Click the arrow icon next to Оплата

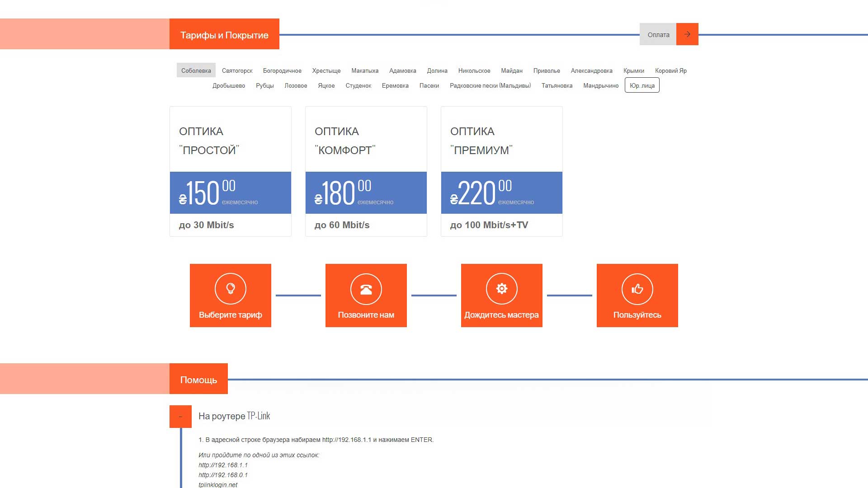(687, 34)
